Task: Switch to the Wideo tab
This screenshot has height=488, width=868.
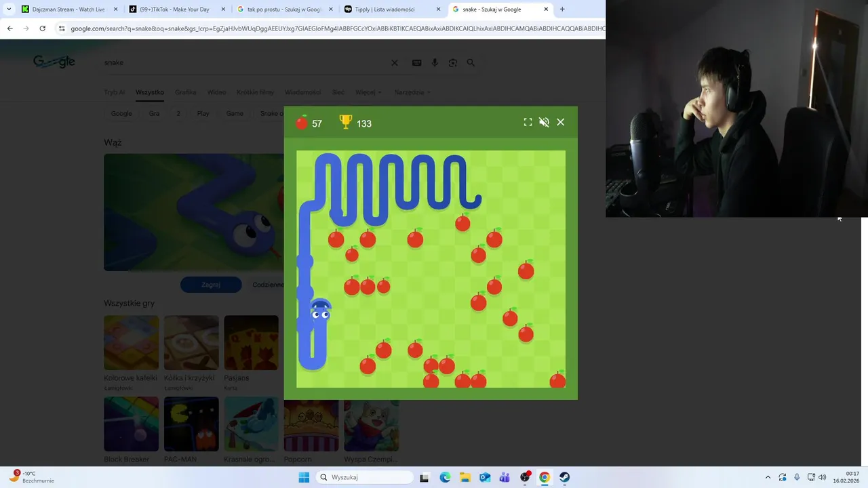Action: (x=216, y=92)
